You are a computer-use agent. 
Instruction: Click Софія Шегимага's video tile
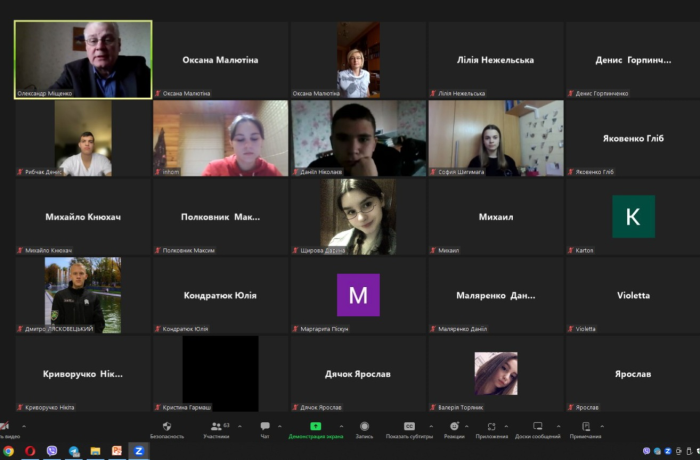click(496, 138)
